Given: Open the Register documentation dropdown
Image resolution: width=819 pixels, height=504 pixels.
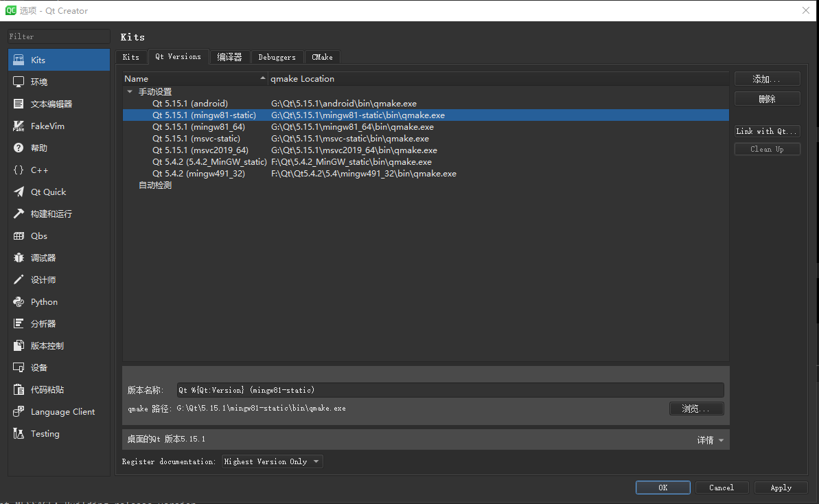Looking at the screenshot, I should [x=272, y=461].
